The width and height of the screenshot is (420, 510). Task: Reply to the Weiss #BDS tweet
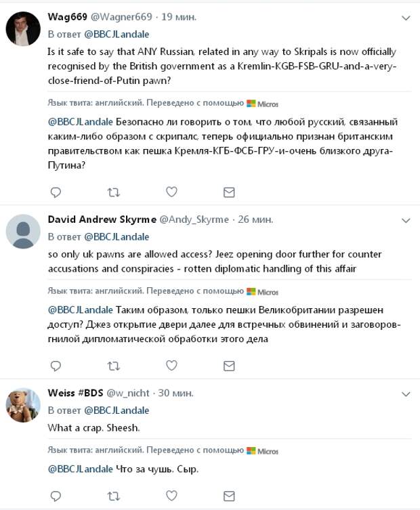(56, 496)
